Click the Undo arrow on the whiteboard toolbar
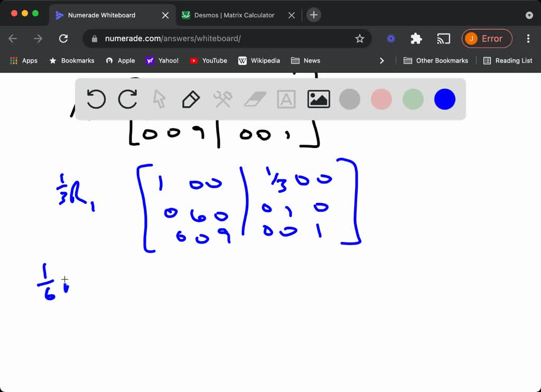This screenshot has height=392, width=541. (x=96, y=99)
